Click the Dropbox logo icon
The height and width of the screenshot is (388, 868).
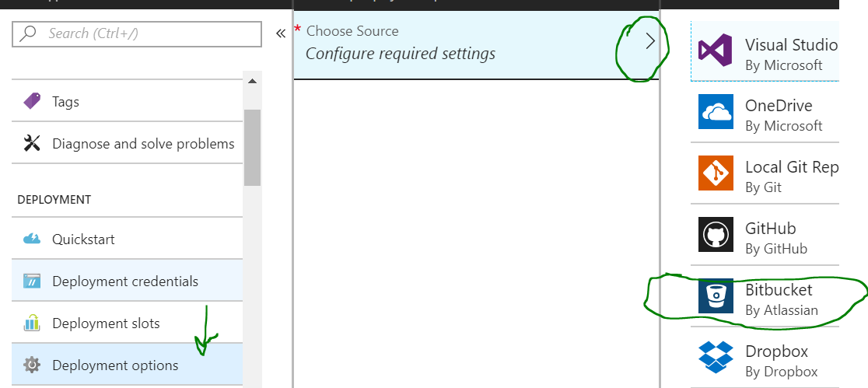click(x=716, y=357)
